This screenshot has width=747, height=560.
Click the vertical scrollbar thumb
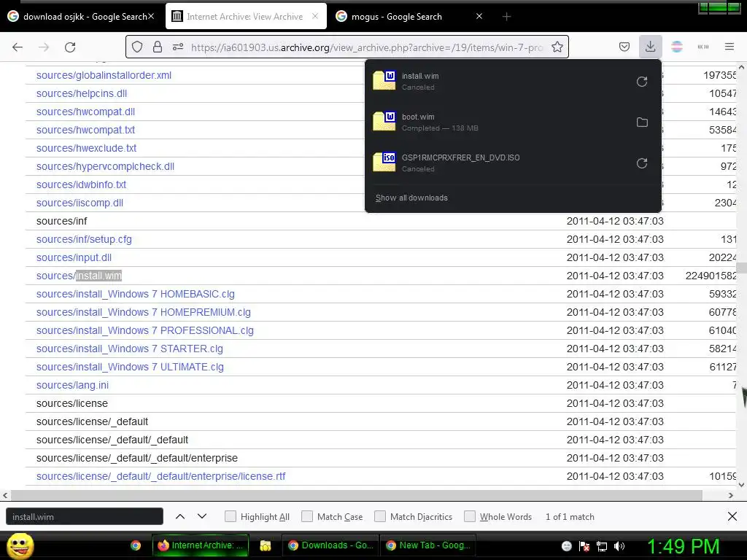click(x=741, y=268)
